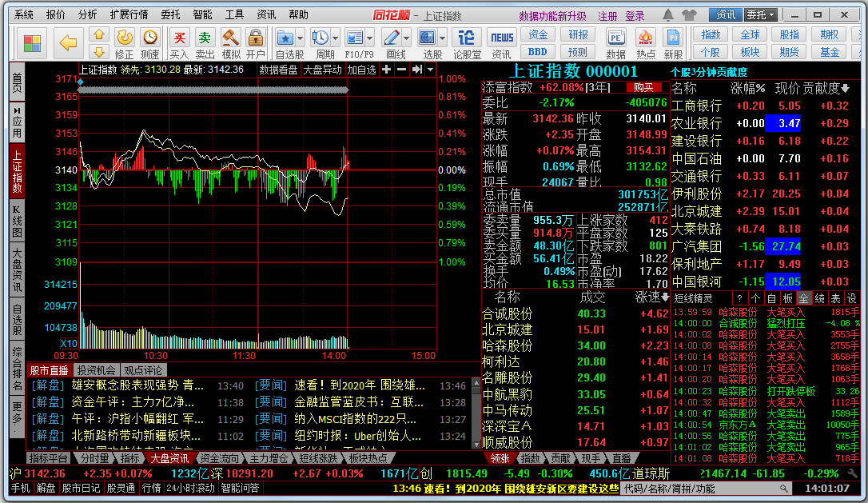Expand the 周期 dropdown arrow

(x=336, y=38)
